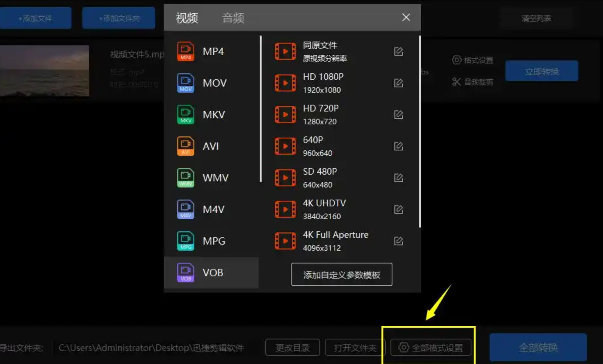Close the format selection dialog
The height and width of the screenshot is (364, 603).
[406, 17]
